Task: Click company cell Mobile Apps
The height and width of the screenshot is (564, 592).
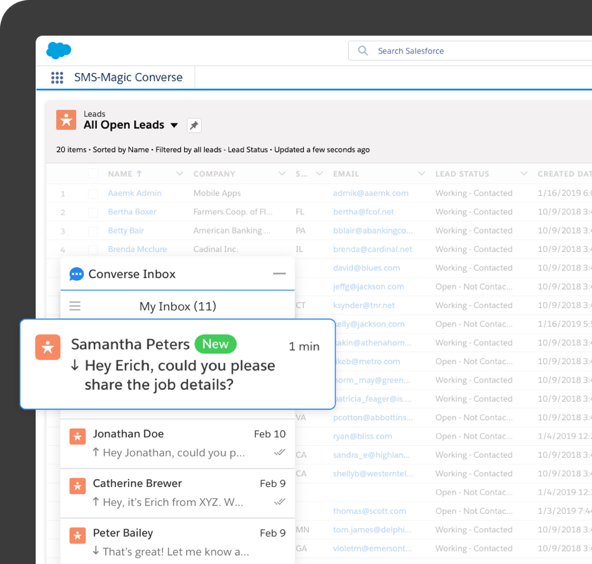Action: [x=217, y=193]
